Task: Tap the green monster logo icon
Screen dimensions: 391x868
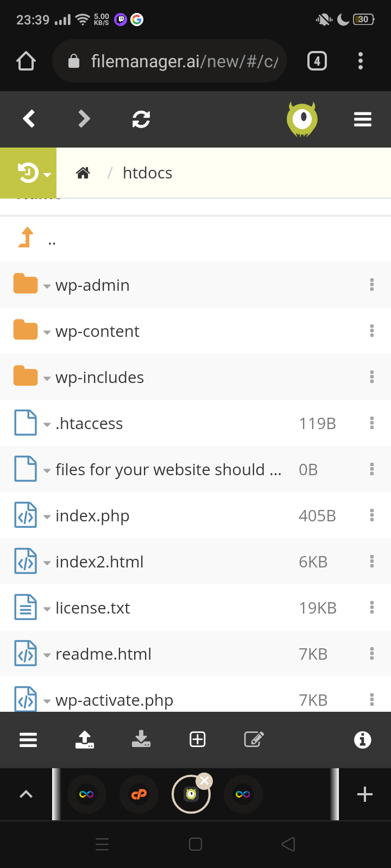Action: click(302, 119)
